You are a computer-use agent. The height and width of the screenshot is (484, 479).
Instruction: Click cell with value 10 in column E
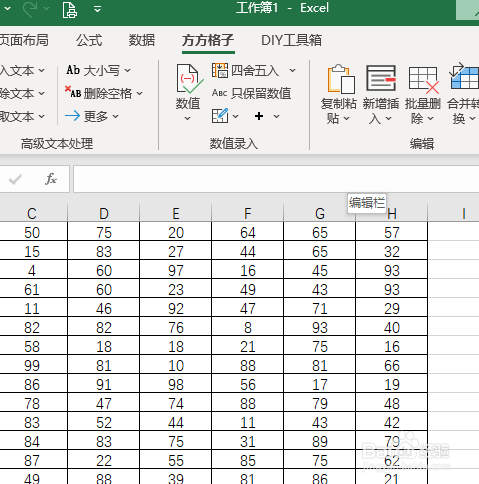click(176, 365)
